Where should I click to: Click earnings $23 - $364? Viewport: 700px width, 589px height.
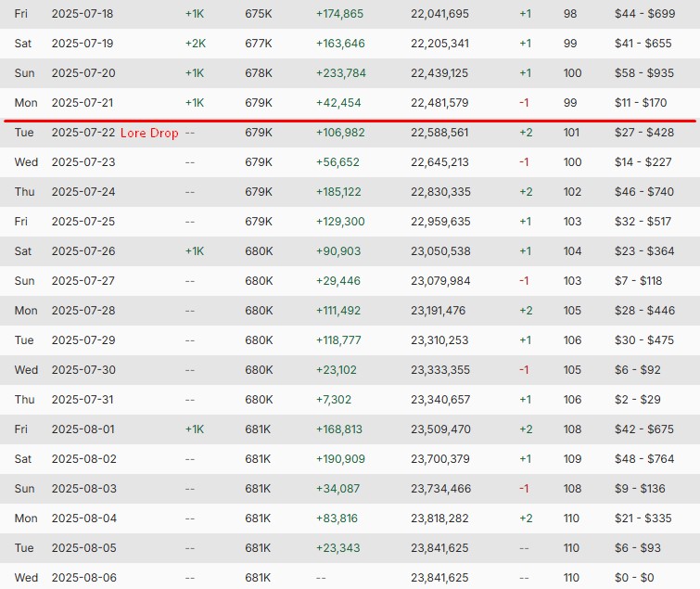click(644, 251)
